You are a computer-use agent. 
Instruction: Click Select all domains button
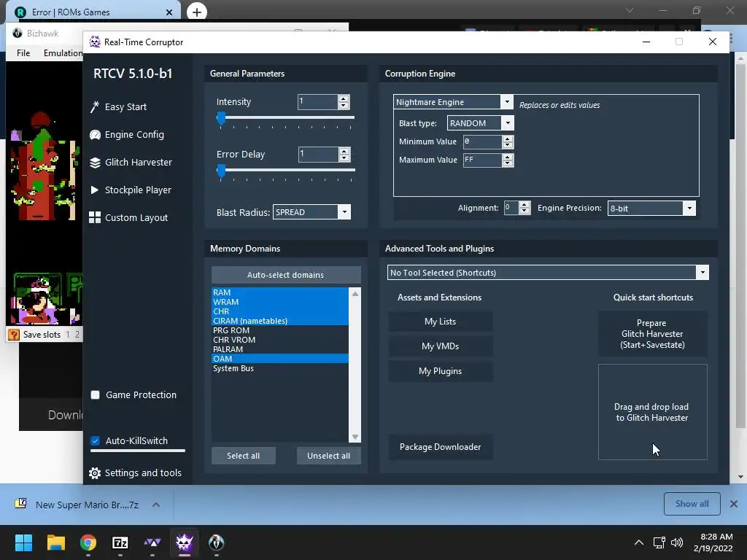[244, 456]
